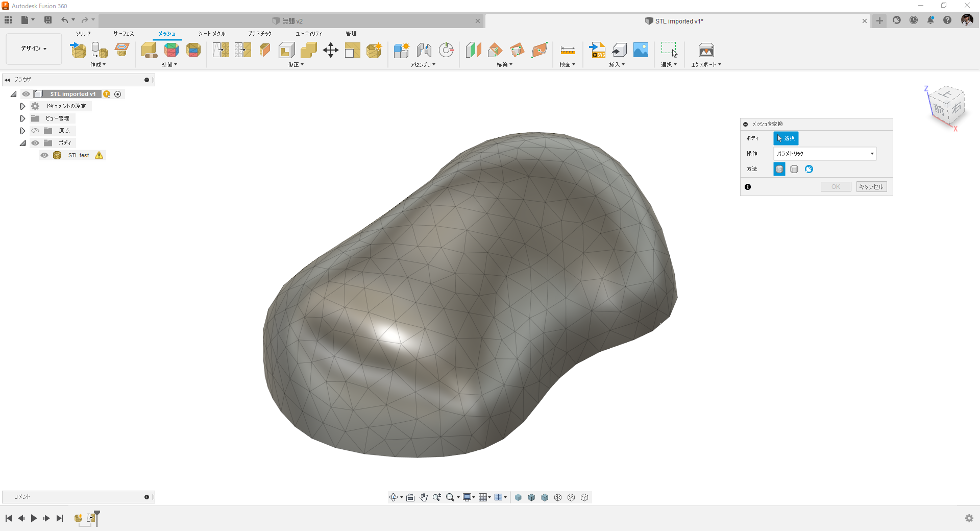Screen dimensions: 980x531
Task: Open the STLテスト document settings gear icon
Action: [35, 106]
